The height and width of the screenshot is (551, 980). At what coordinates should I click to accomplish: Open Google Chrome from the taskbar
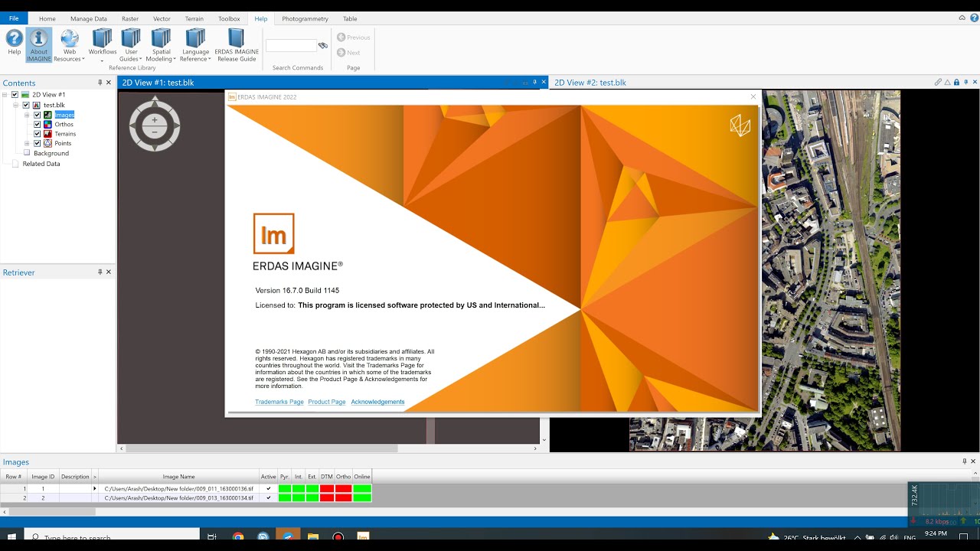coord(238,537)
